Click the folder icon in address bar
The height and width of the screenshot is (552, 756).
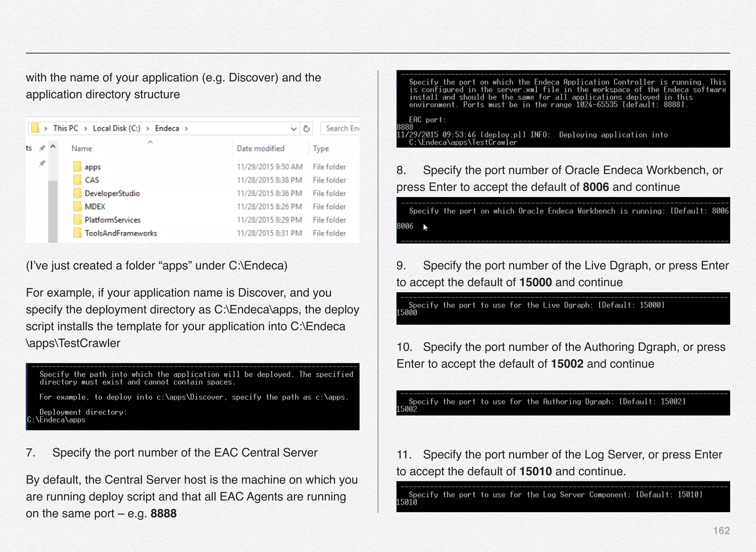pos(35,128)
